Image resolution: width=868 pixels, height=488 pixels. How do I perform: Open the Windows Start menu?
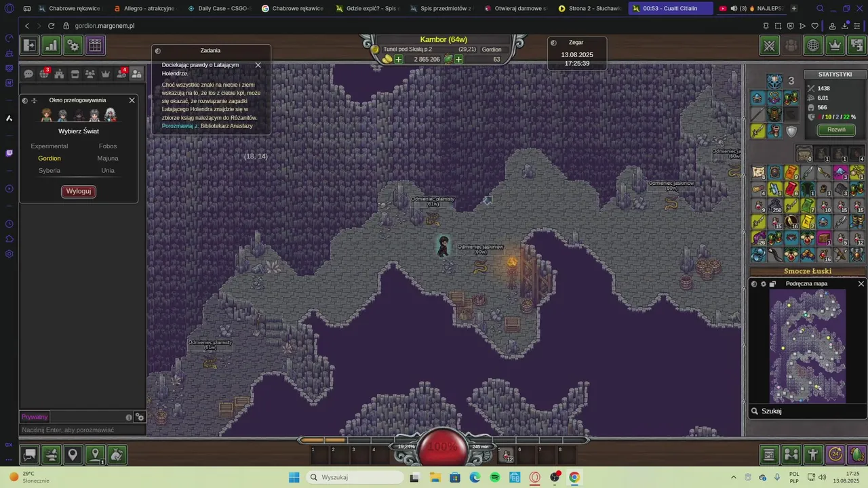[x=294, y=477]
